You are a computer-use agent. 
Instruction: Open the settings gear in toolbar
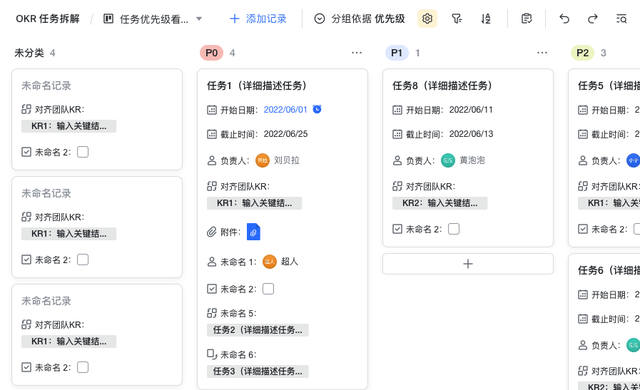pyautogui.click(x=427, y=19)
